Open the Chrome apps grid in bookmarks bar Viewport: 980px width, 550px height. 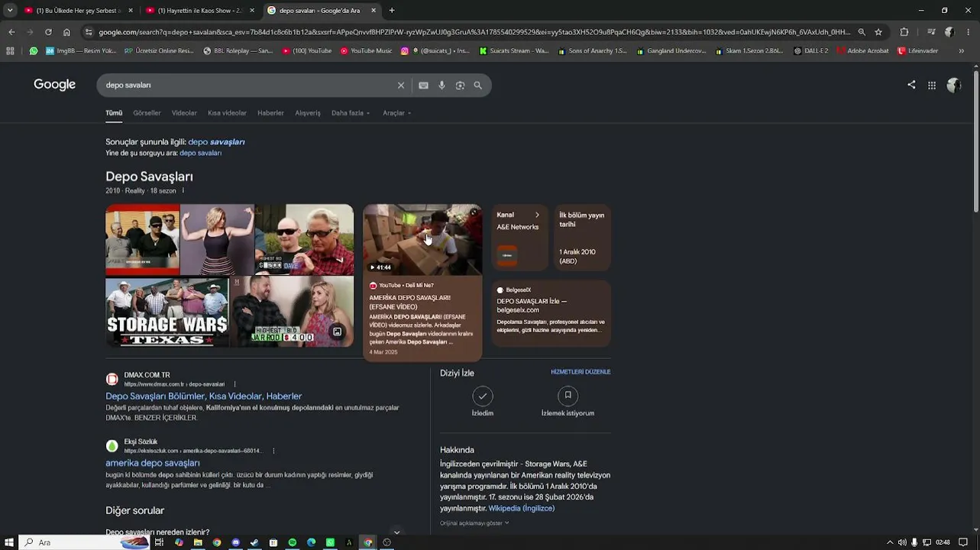tap(10, 51)
